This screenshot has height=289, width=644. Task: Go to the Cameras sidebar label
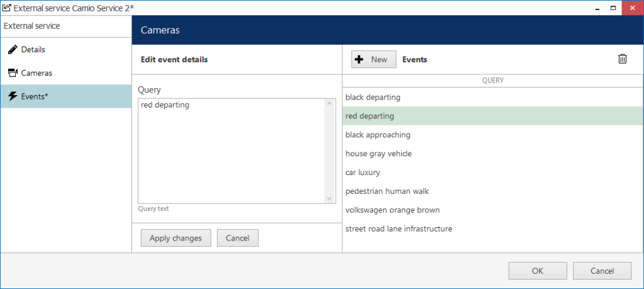pos(36,73)
